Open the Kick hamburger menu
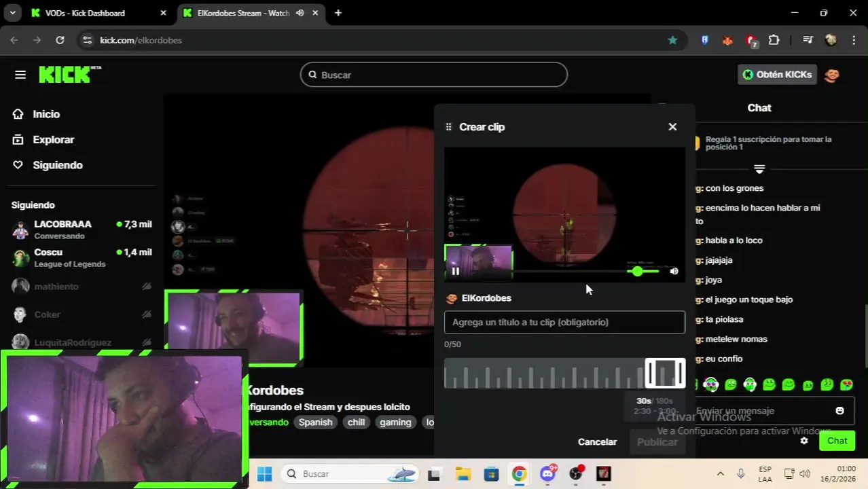 [x=20, y=75]
